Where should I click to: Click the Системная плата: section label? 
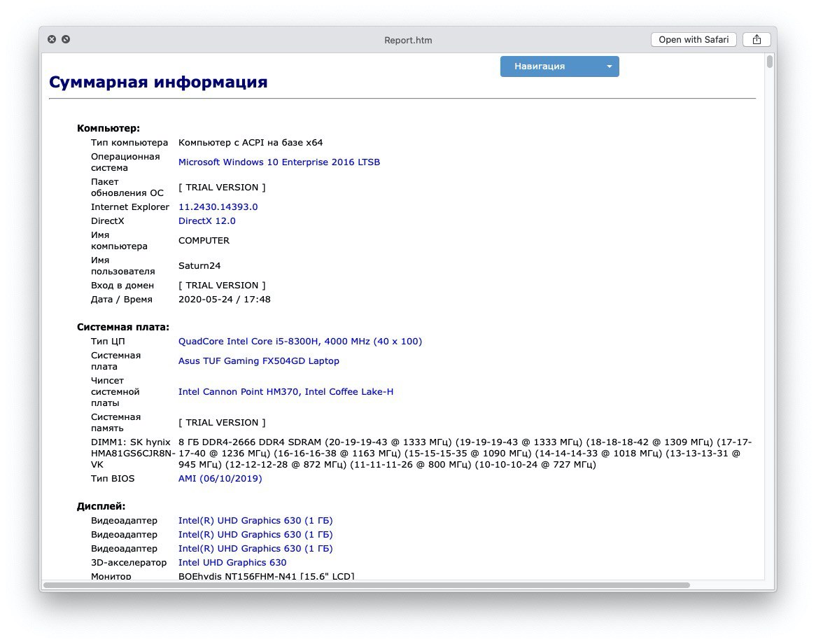pyautogui.click(x=122, y=327)
